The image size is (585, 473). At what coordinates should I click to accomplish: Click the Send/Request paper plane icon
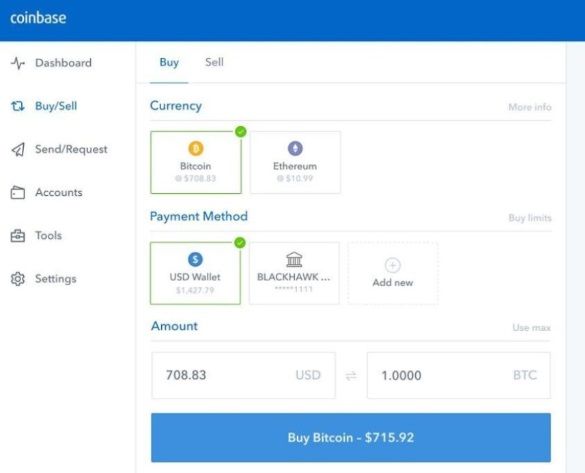tap(18, 150)
